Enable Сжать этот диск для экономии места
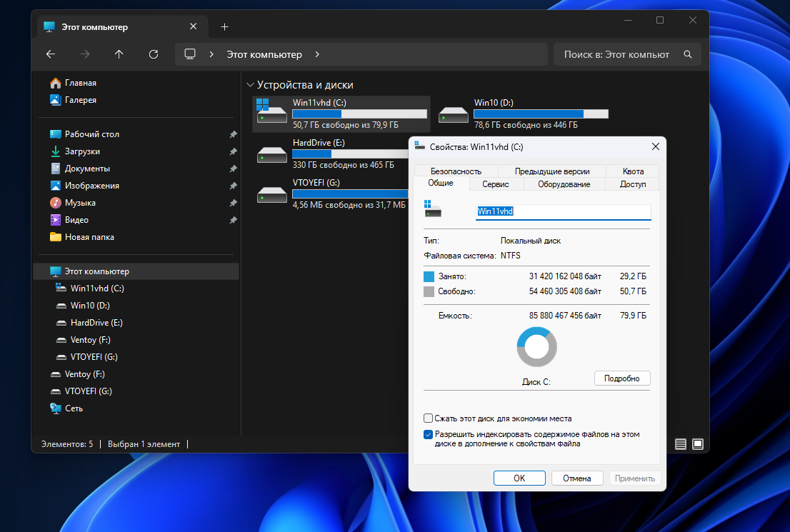The image size is (790, 532). click(x=429, y=418)
